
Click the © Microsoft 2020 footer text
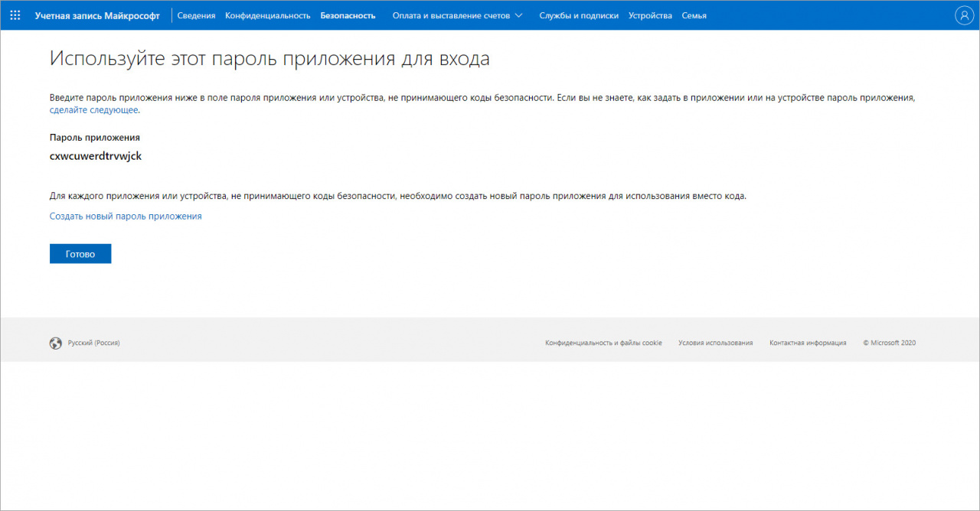[889, 343]
